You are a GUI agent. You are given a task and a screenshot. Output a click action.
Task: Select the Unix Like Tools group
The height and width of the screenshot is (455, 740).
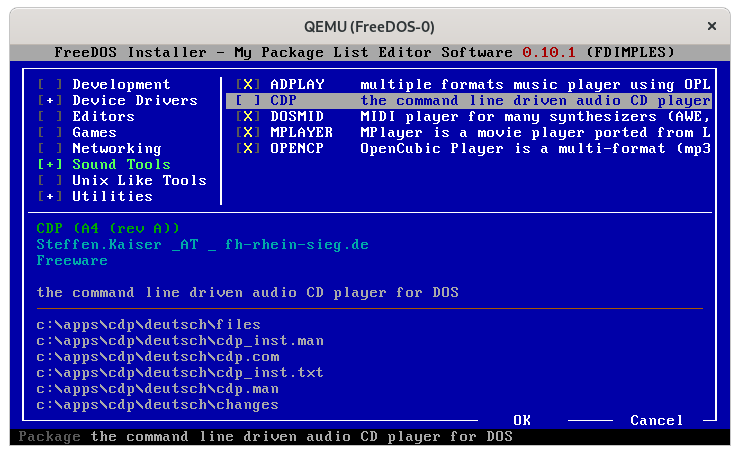coord(138,181)
